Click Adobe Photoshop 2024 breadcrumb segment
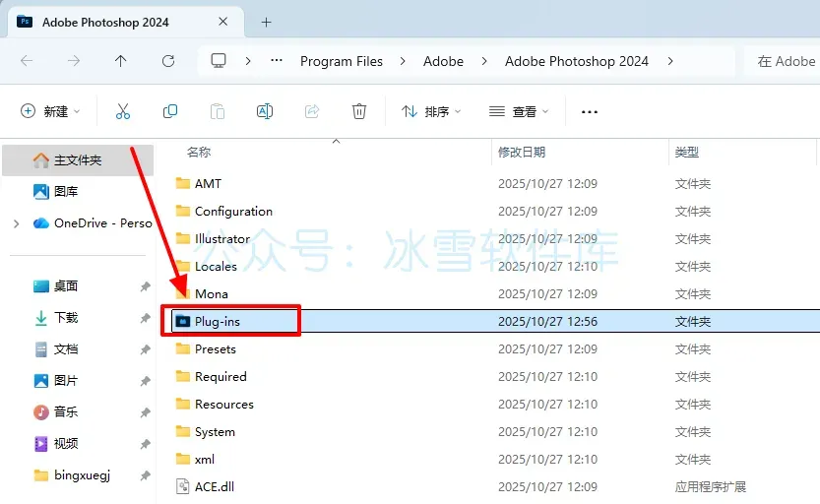The width and height of the screenshot is (820, 504). click(x=577, y=61)
